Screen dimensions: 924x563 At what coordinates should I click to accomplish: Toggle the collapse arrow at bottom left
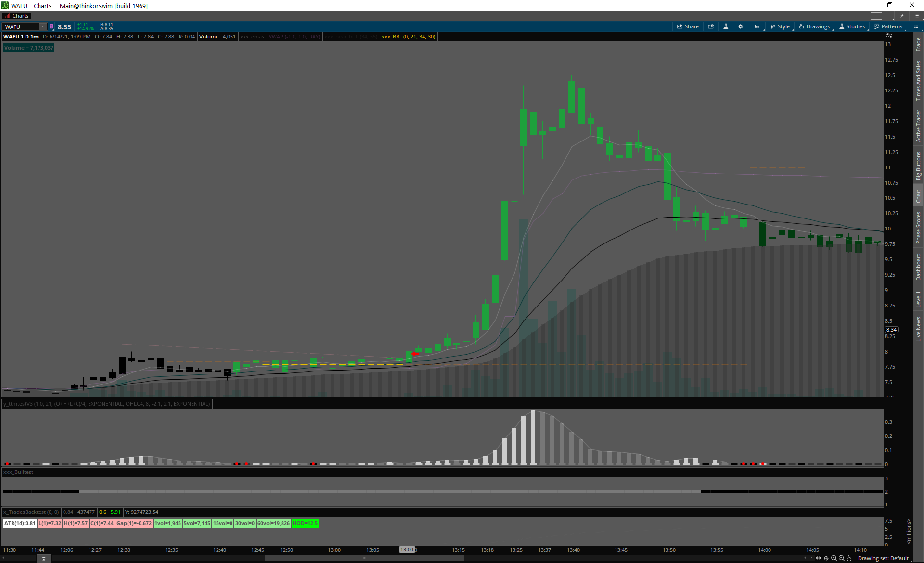44,559
